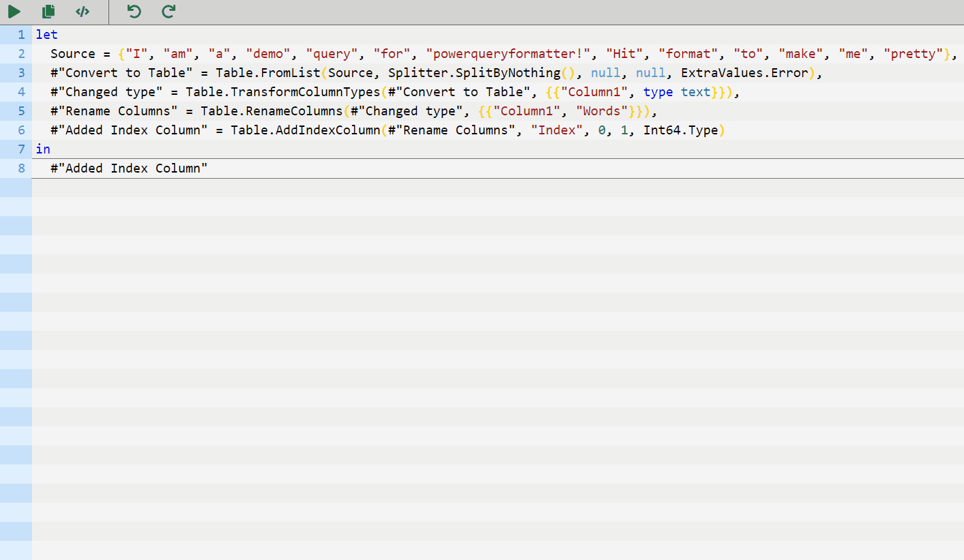
Task: Click the first null argument on line 3
Action: point(606,72)
